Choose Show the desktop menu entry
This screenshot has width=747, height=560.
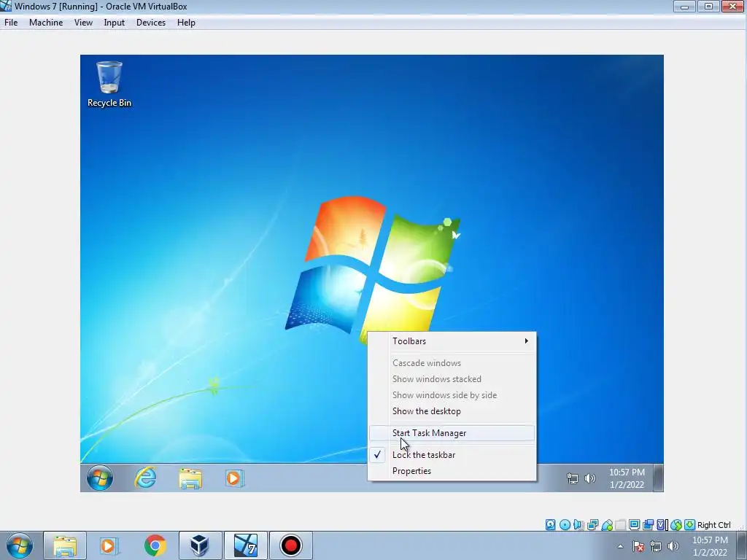click(x=452, y=411)
